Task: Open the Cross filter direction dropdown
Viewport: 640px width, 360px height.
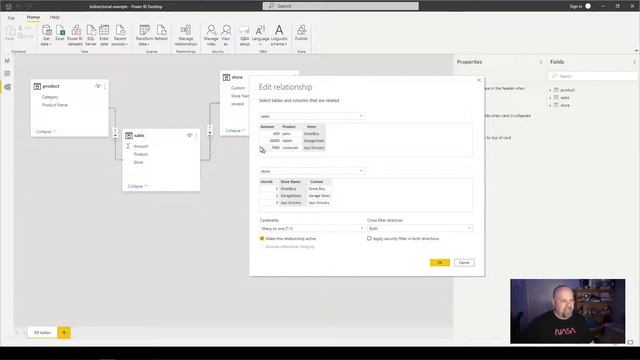Action: point(420,229)
